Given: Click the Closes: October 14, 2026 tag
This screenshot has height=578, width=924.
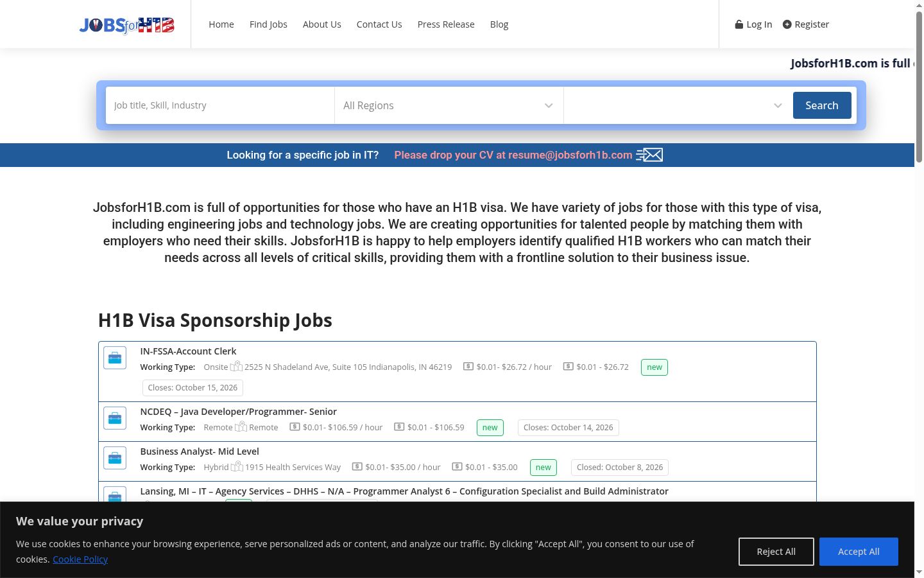Looking at the screenshot, I should [x=569, y=428].
